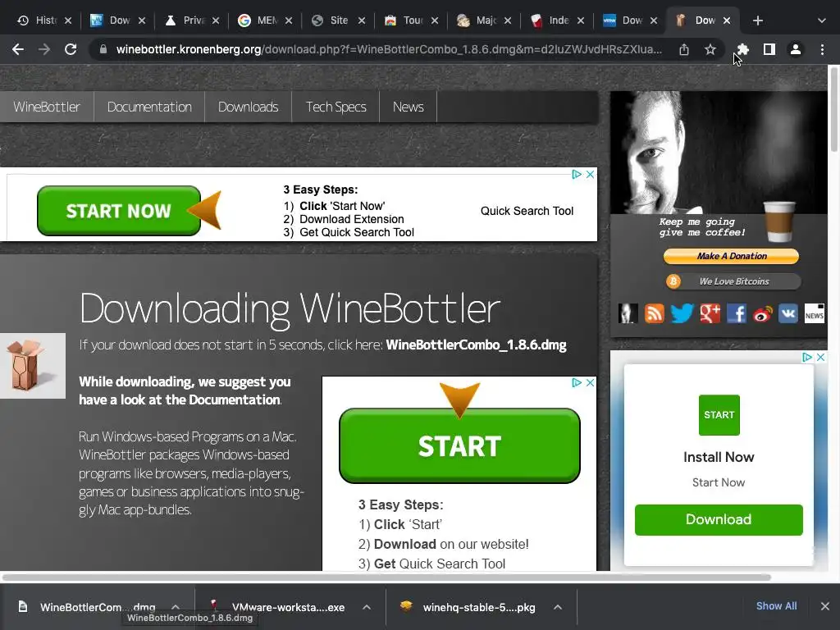
Task: Click the WineBottler box logo
Action: click(x=33, y=366)
